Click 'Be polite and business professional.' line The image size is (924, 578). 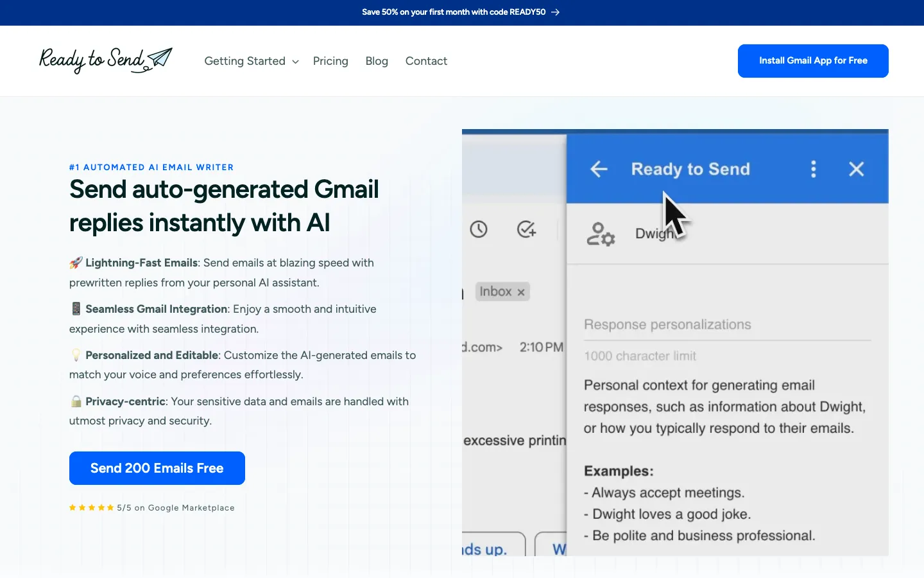[x=699, y=536]
